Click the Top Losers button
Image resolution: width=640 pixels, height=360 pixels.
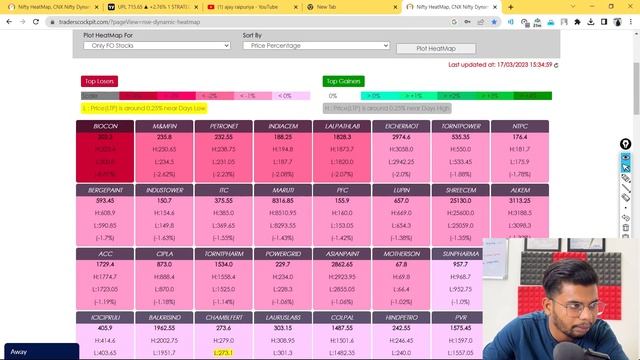(99, 81)
